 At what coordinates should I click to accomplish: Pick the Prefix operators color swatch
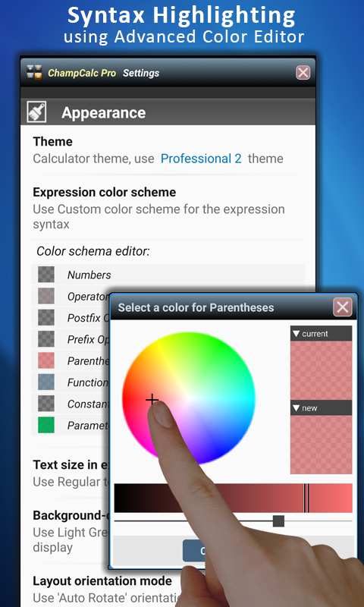tap(46, 339)
